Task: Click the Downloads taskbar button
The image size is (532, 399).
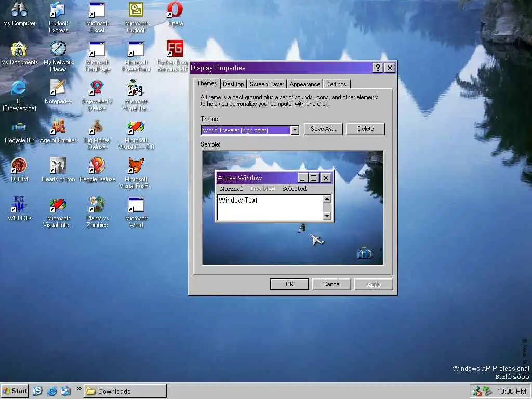Action: [125, 391]
